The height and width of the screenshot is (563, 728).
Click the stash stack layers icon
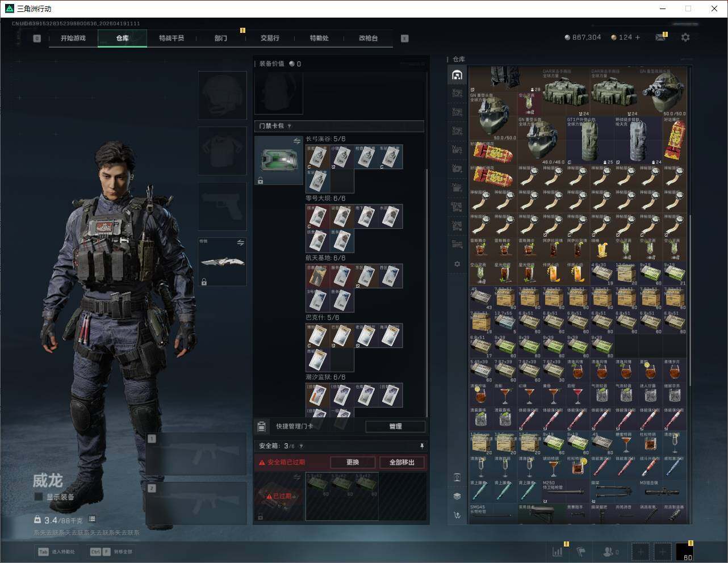point(457,496)
